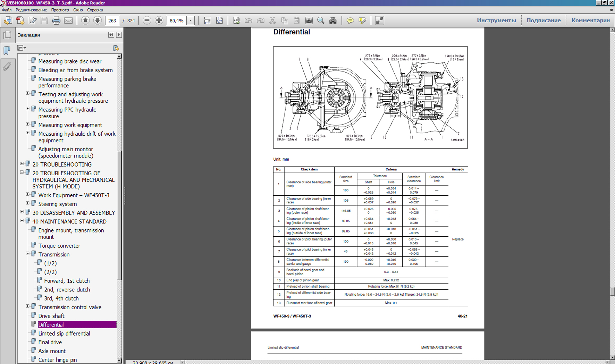Screen dimensions: 615x364
Task: Click the email envelope icon
Action: (68, 20)
